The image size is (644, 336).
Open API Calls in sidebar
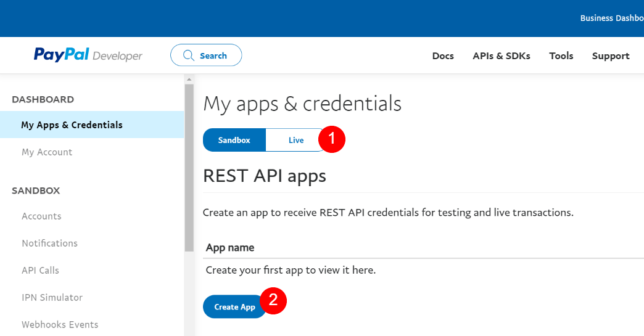click(40, 271)
